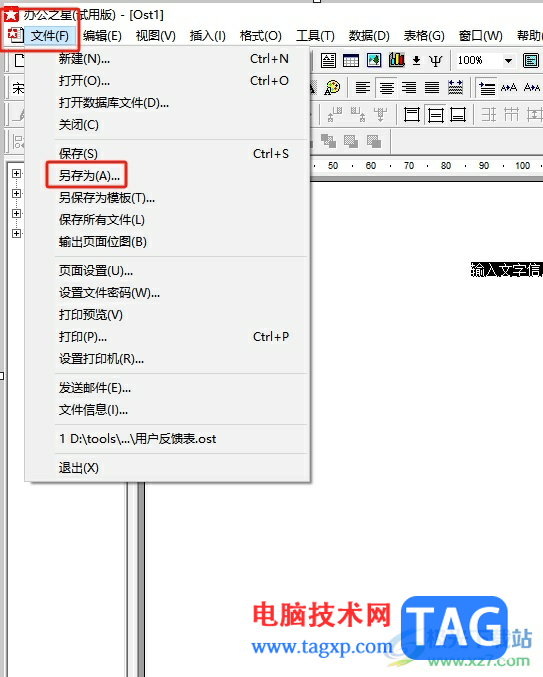Click the 文件(F) menu header
Screen dimensions: 543x677
[x=50, y=35]
